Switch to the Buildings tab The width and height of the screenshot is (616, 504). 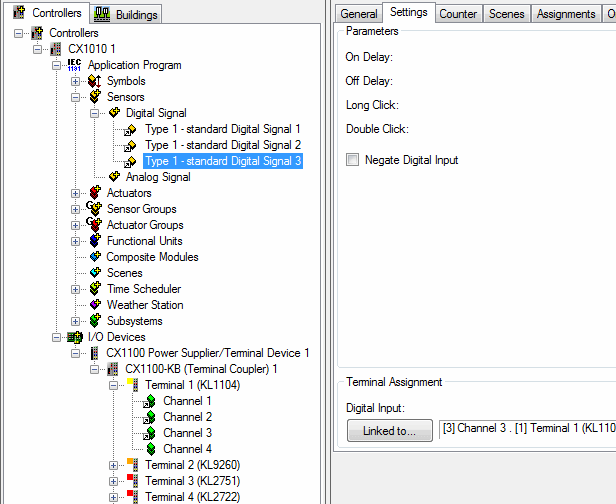click(x=126, y=15)
